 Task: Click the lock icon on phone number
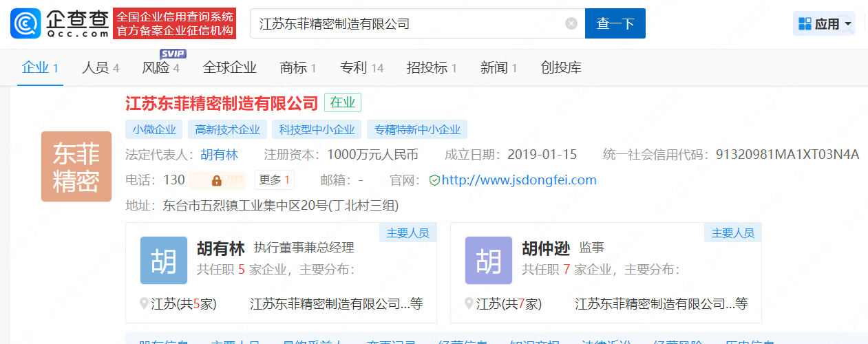[217, 180]
